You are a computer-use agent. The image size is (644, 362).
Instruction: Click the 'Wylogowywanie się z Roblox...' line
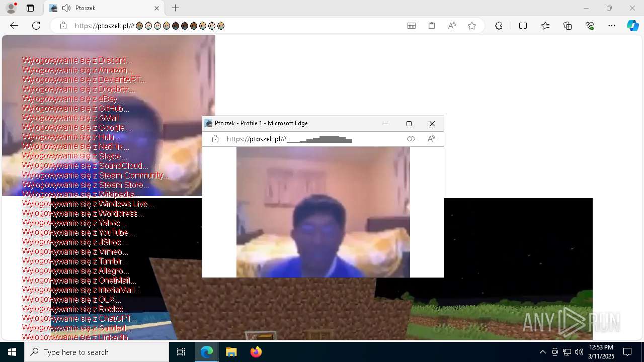(x=76, y=309)
